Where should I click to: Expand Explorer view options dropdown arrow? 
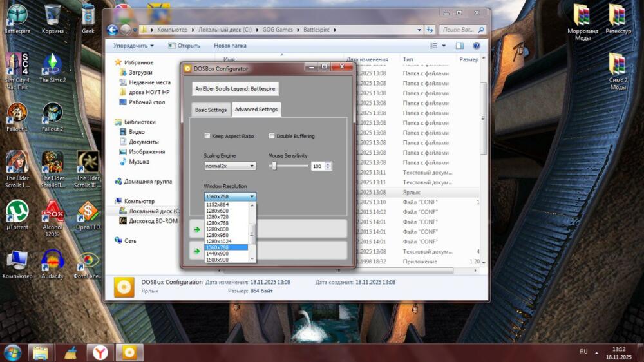[444, 46]
